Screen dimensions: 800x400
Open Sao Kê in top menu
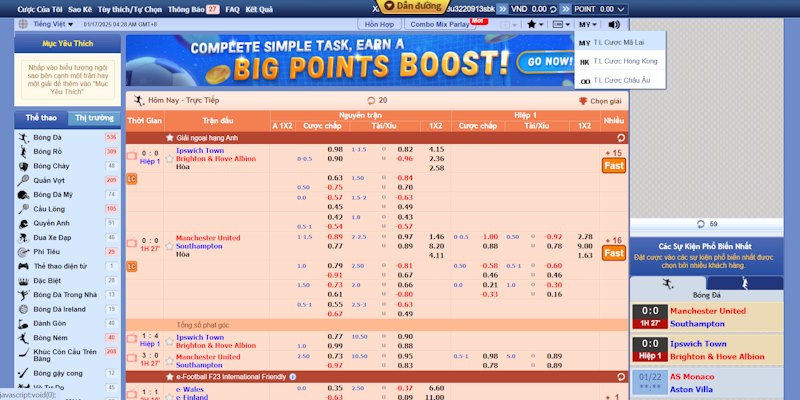(81, 7)
